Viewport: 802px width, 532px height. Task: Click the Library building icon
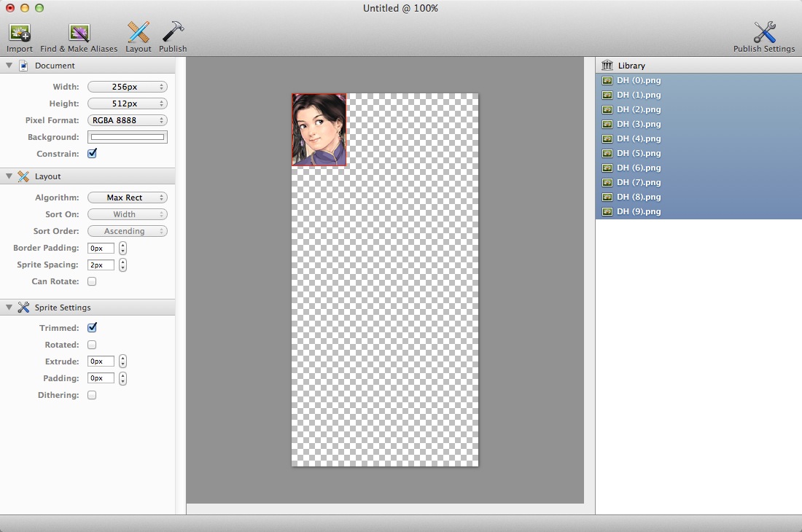click(x=607, y=66)
